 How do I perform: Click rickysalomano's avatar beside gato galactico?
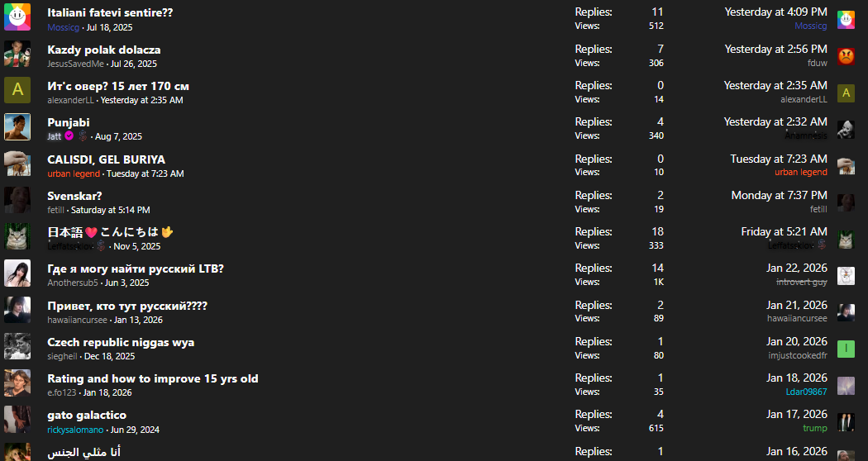[x=17, y=419]
